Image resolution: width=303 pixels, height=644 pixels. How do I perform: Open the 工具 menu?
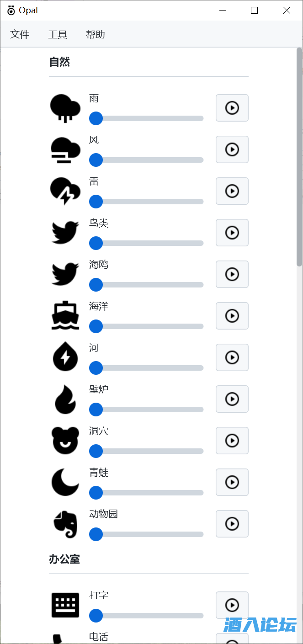click(x=58, y=34)
